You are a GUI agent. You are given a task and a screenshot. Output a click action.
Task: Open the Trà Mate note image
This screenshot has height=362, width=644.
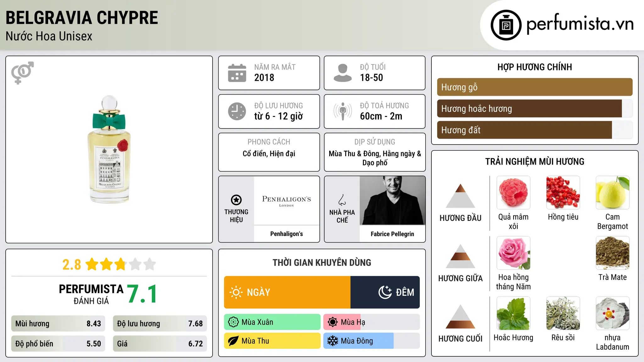[613, 253]
